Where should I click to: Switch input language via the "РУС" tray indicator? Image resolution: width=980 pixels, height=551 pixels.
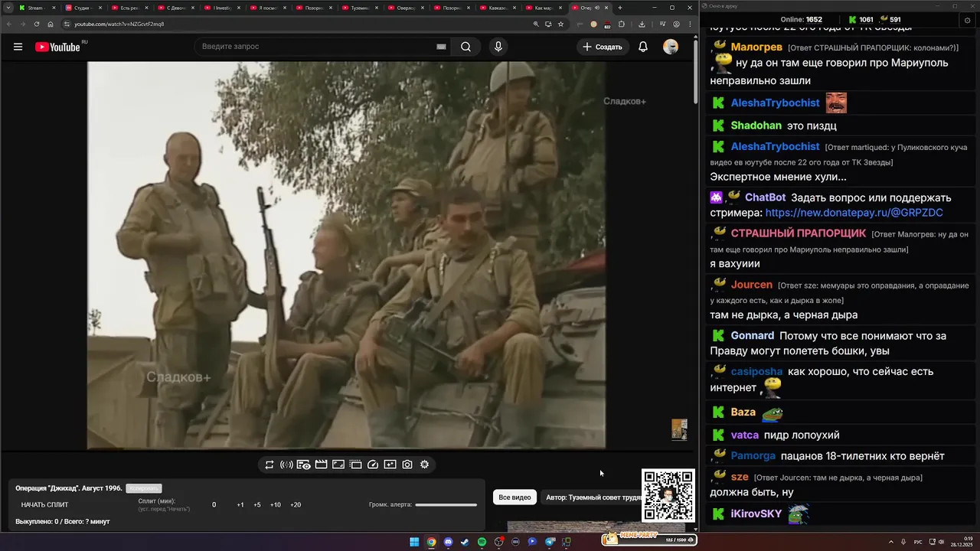pyautogui.click(x=918, y=542)
